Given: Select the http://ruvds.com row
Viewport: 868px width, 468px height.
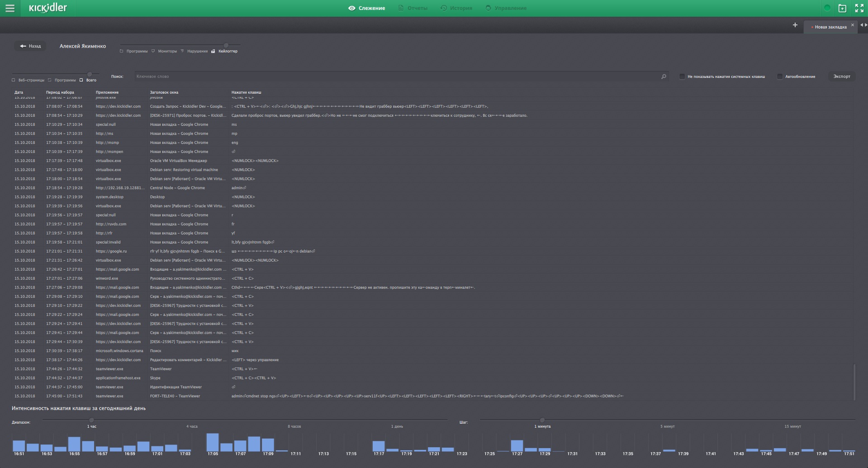Looking at the screenshot, I should pyautogui.click(x=433, y=224).
